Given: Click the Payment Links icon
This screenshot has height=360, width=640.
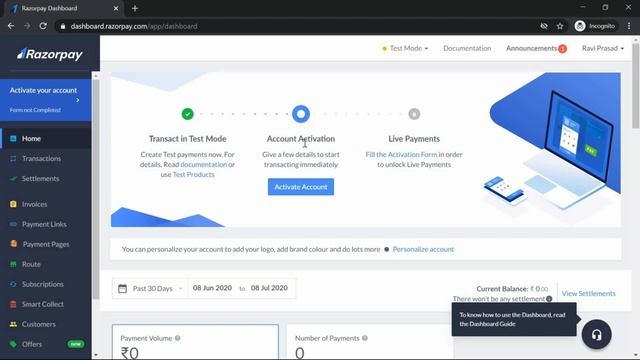Looking at the screenshot, I should (13, 224).
